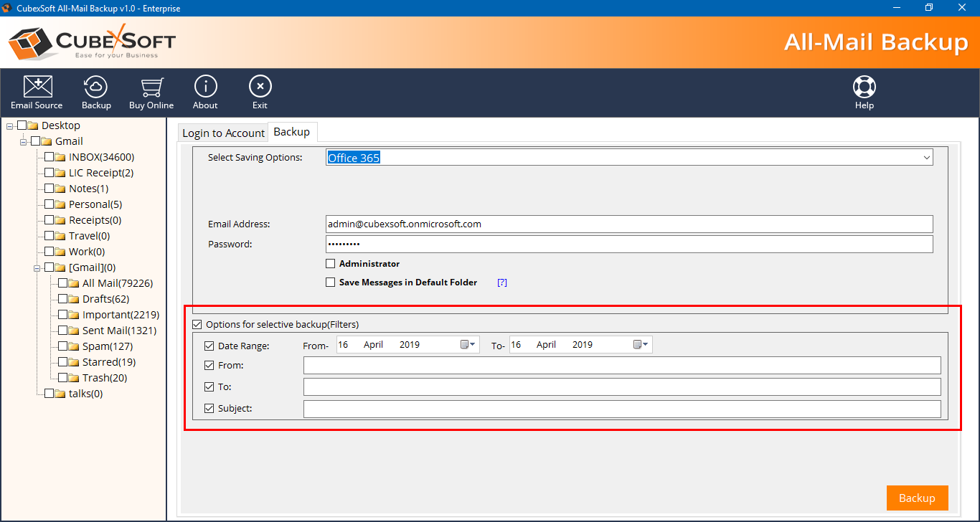This screenshot has height=522, width=980.
Task: Open the From date calendar picker
Action: click(468, 345)
